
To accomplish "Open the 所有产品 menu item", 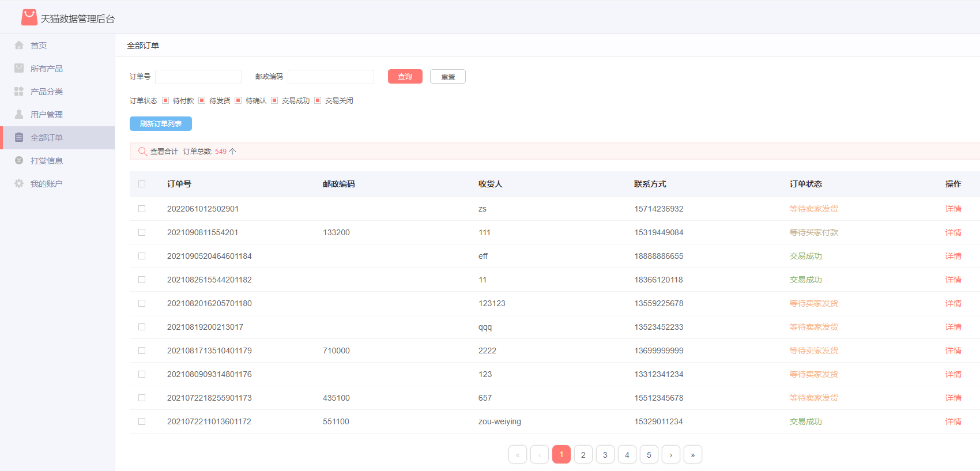I will 58,69.
